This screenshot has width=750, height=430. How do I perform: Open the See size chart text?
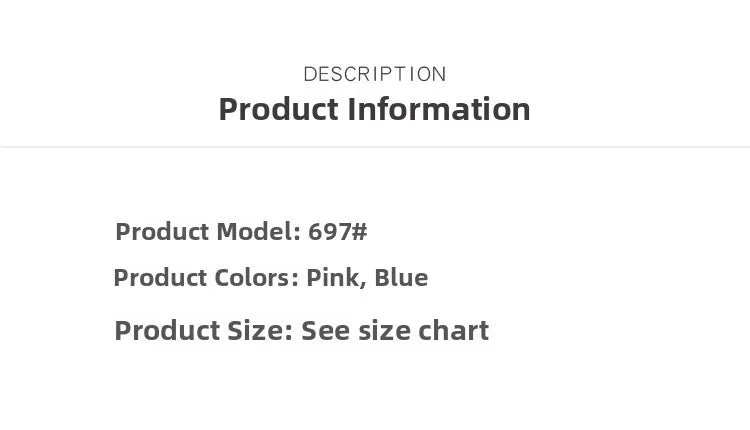coord(395,331)
